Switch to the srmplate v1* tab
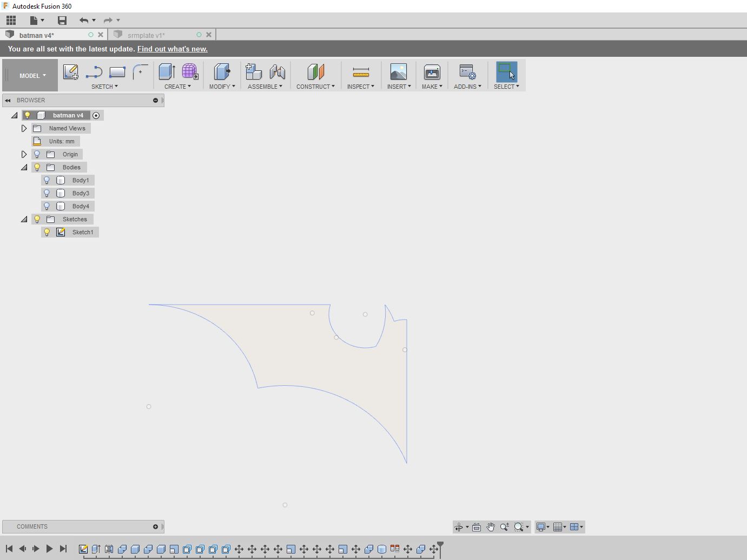The image size is (747, 560). [x=146, y=35]
